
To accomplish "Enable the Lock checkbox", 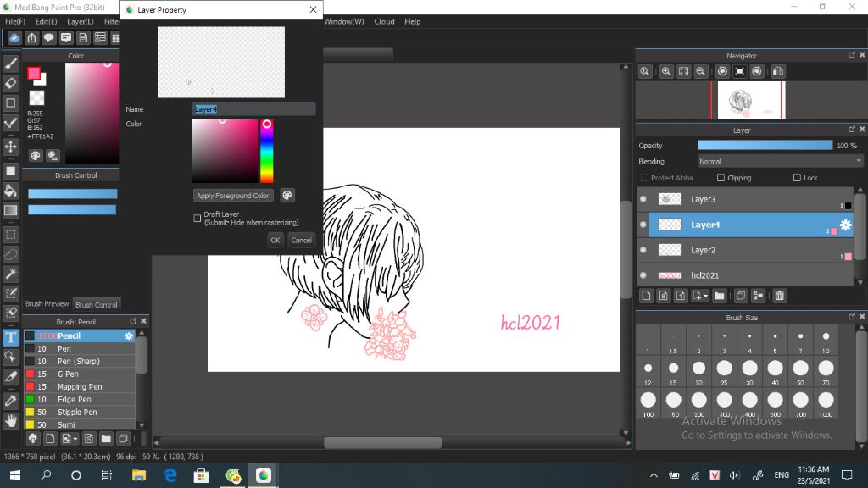I will point(797,178).
